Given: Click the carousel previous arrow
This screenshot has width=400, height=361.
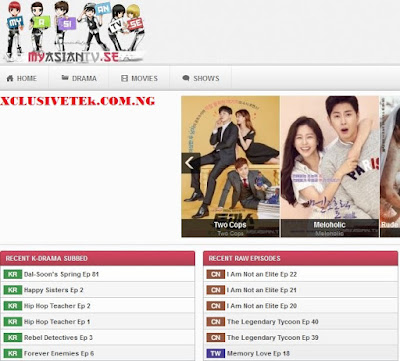Looking at the screenshot, I should (190, 163).
